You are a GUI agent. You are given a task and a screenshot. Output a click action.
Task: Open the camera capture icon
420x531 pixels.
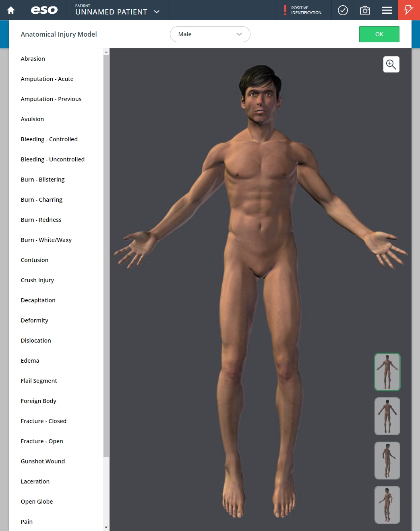coord(365,10)
